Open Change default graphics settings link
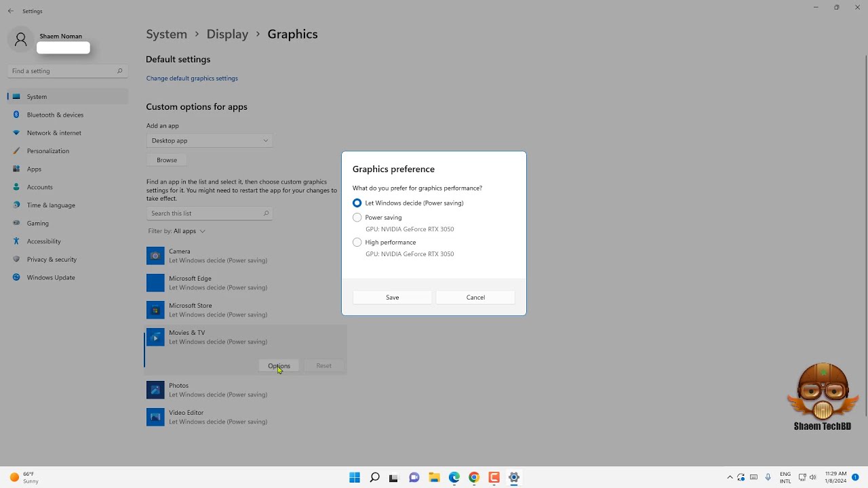 (x=192, y=78)
